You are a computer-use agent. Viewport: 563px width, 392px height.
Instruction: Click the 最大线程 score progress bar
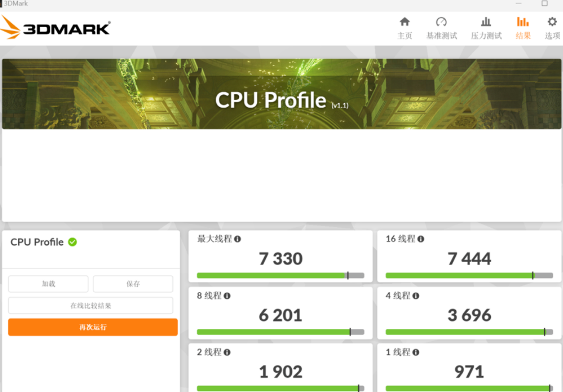pos(280,275)
